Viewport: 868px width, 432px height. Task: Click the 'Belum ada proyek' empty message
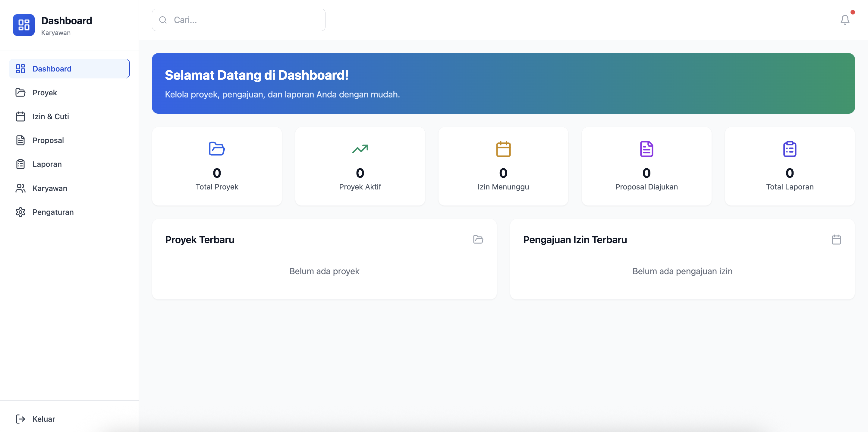(x=324, y=271)
